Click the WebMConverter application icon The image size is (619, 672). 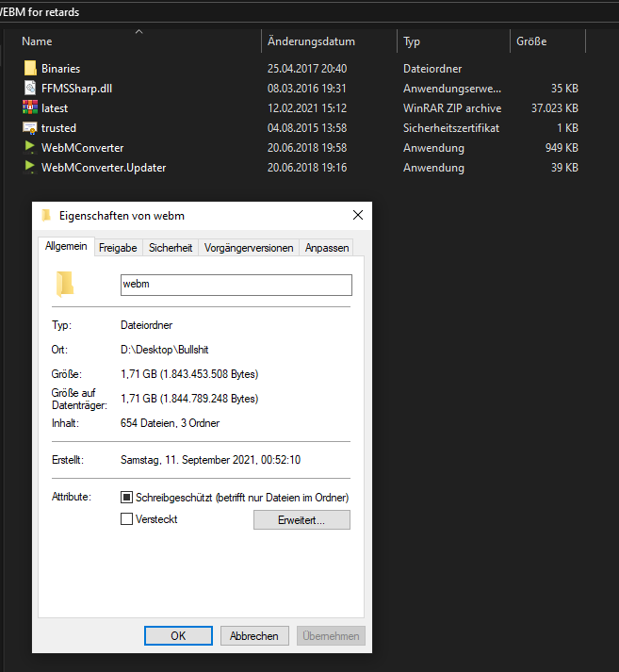(x=30, y=147)
